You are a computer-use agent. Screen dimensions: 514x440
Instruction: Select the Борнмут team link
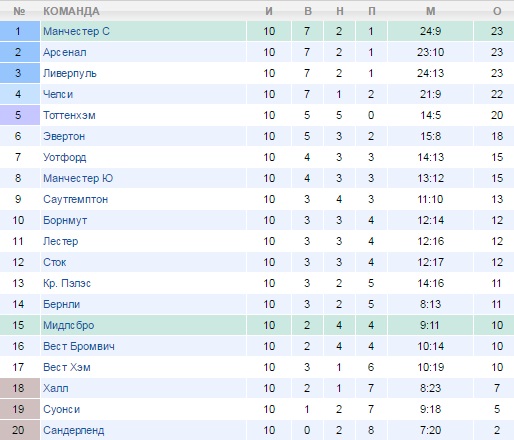(x=65, y=220)
